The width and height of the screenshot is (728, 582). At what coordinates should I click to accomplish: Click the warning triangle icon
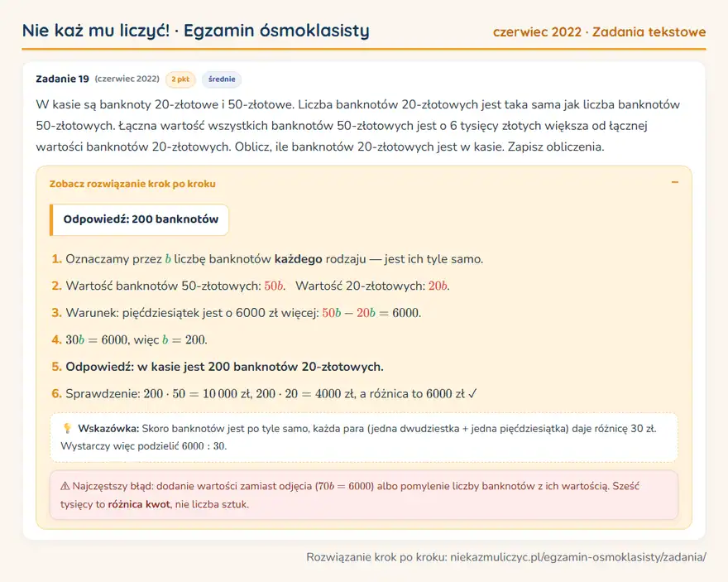(65, 486)
